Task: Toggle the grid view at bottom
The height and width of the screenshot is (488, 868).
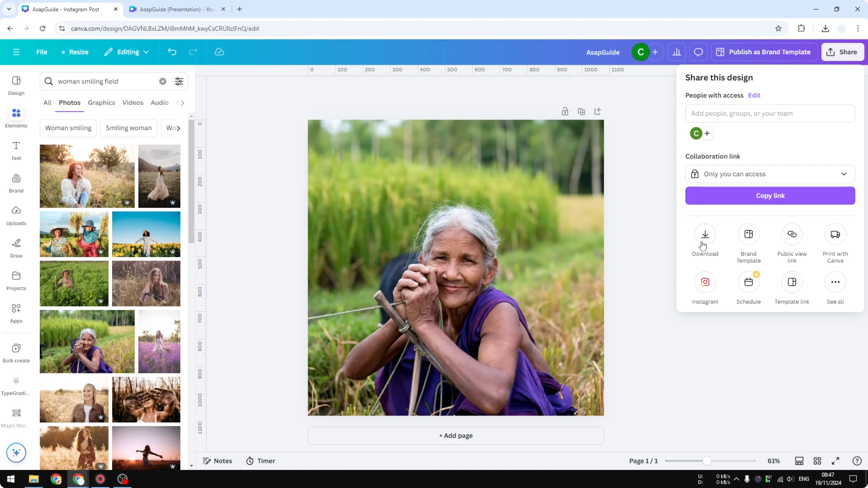Action: pos(817,461)
